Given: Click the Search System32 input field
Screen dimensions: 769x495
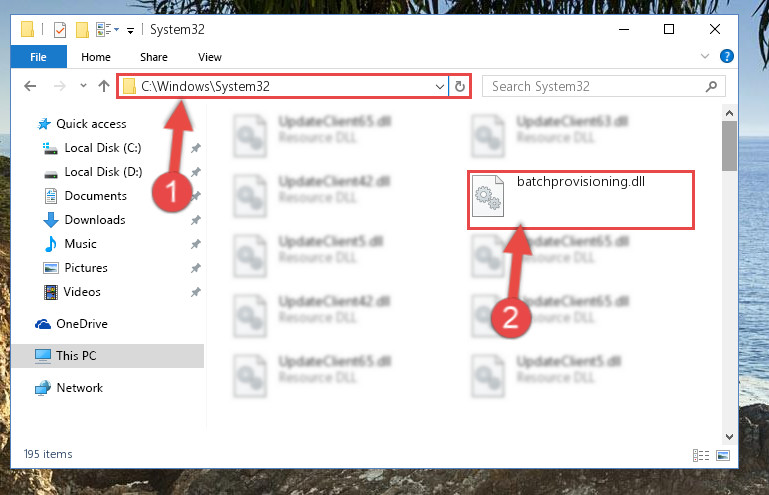Looking at the screenshot, I should (x=603, y=86).
